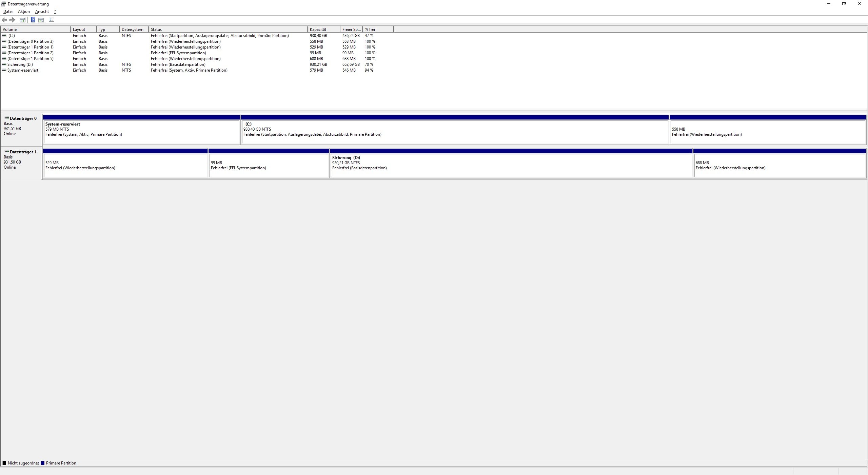The width and height of the screenshot is (868, 475).
Task: Select the (C:) partition block on Datenträger 0
Action: pos(454,132)
